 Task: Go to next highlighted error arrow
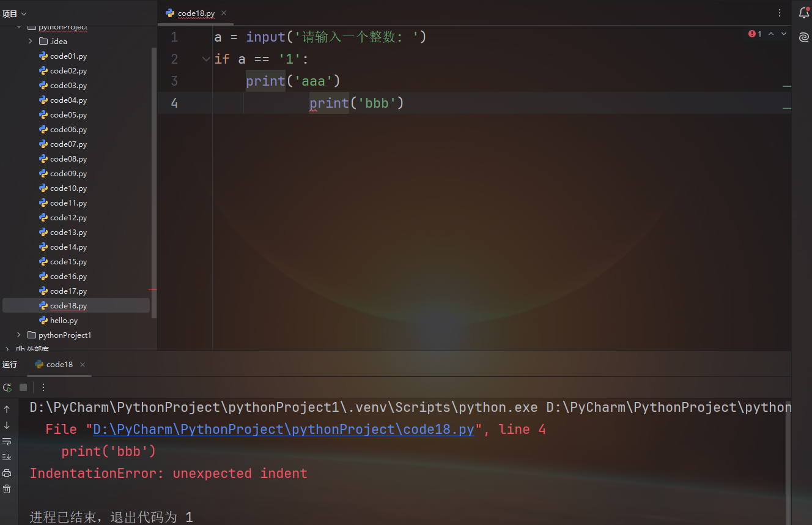[x=784, y=34]
